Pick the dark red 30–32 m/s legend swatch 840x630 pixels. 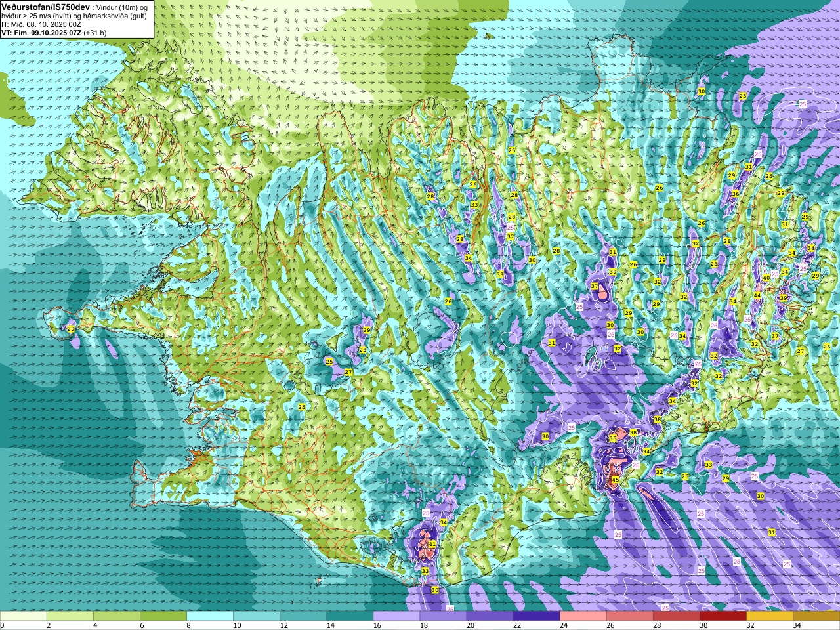[x=723, y=616]
